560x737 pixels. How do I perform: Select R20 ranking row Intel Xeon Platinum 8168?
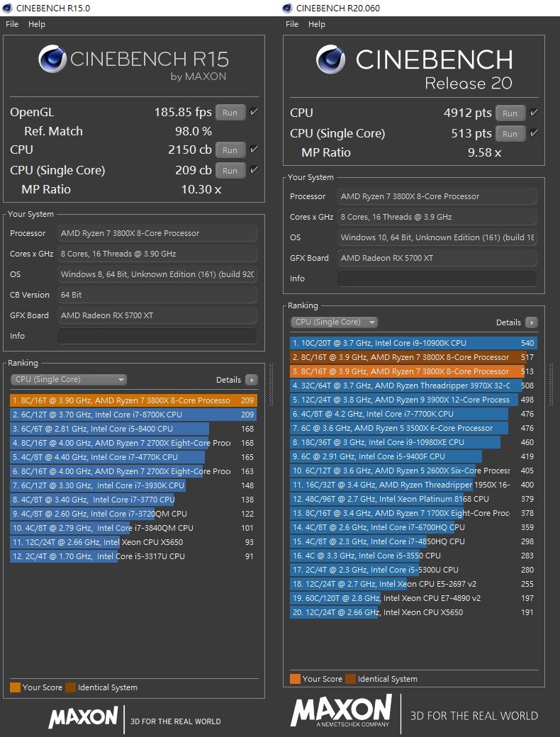pos(414,499)
